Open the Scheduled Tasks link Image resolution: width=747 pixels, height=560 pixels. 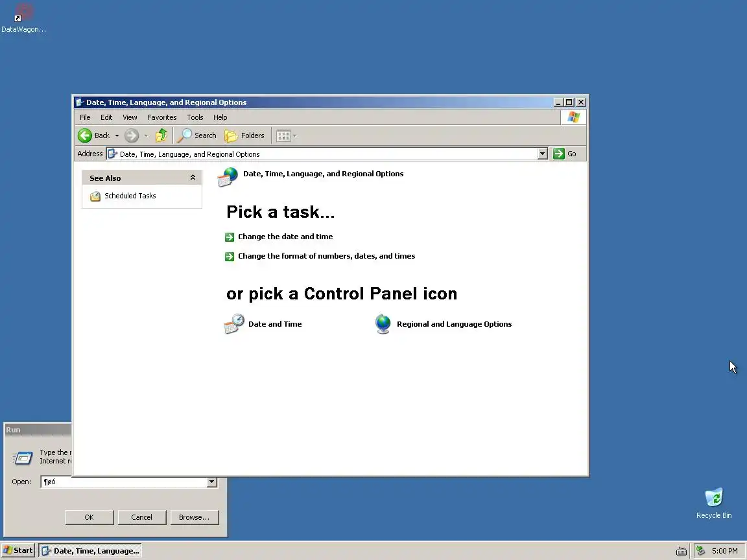coord(130,196)
